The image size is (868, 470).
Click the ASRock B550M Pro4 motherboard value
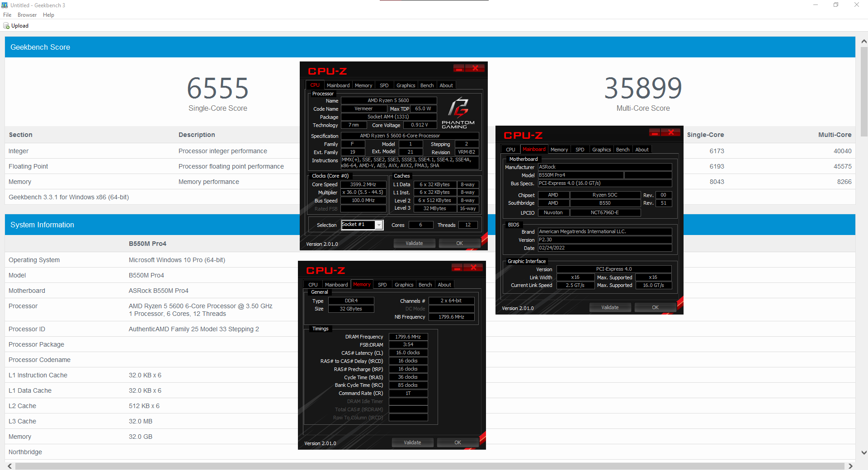(x=159, y=291)
